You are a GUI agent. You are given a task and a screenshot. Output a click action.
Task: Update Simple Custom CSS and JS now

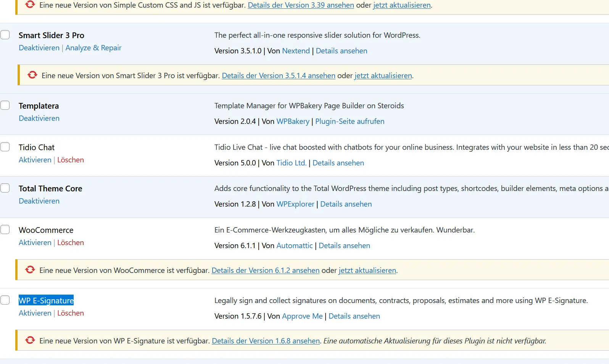tap(402, 5)
